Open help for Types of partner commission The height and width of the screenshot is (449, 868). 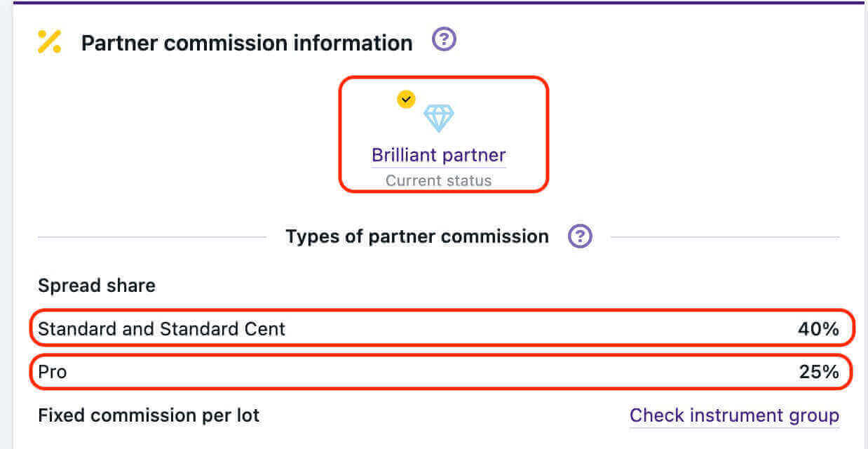point(580,236)
